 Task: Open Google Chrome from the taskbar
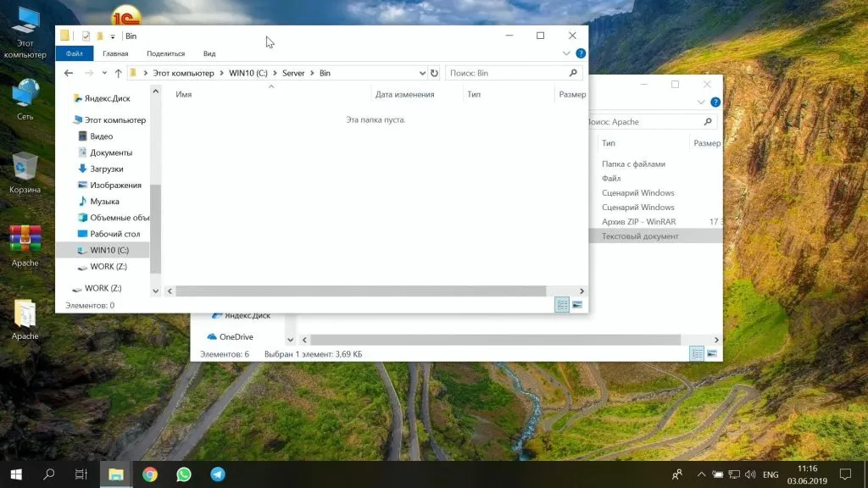tap(150, 474)
